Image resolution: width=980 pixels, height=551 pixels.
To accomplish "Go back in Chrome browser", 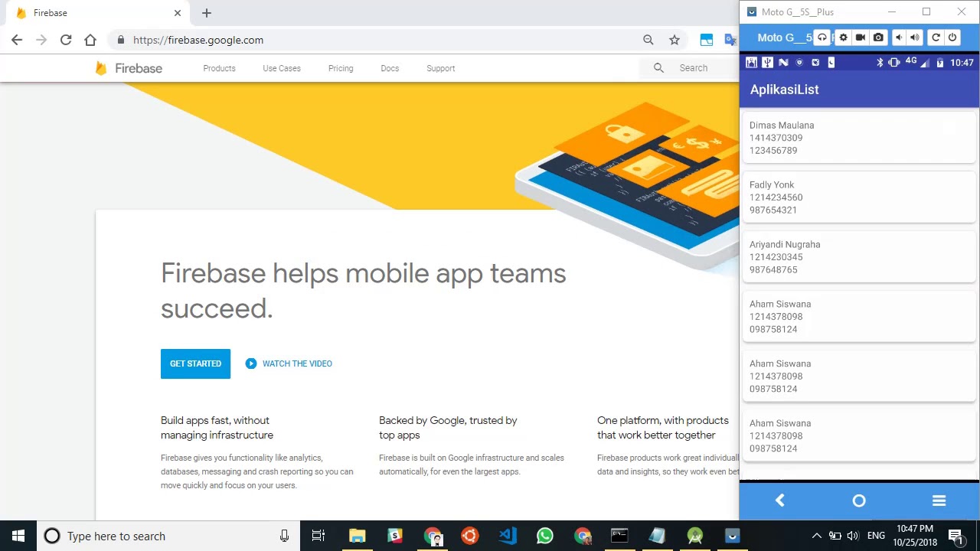I will click(x=17, y=40).
